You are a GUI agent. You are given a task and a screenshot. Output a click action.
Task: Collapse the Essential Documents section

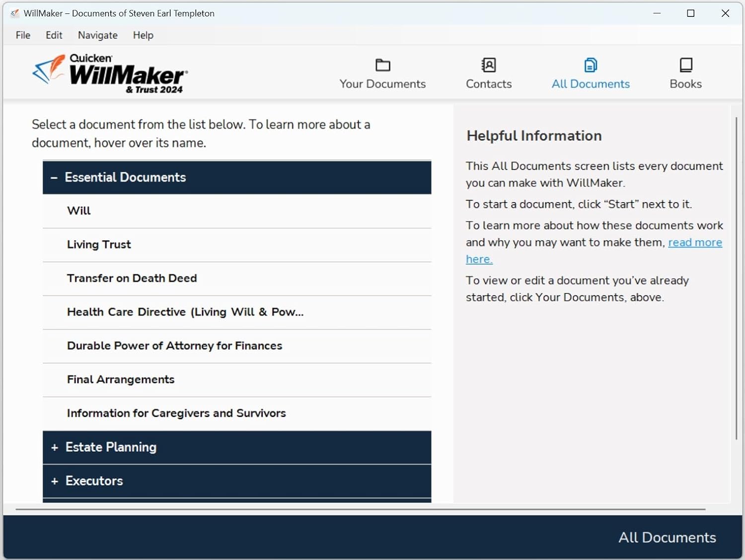(54, 178)
